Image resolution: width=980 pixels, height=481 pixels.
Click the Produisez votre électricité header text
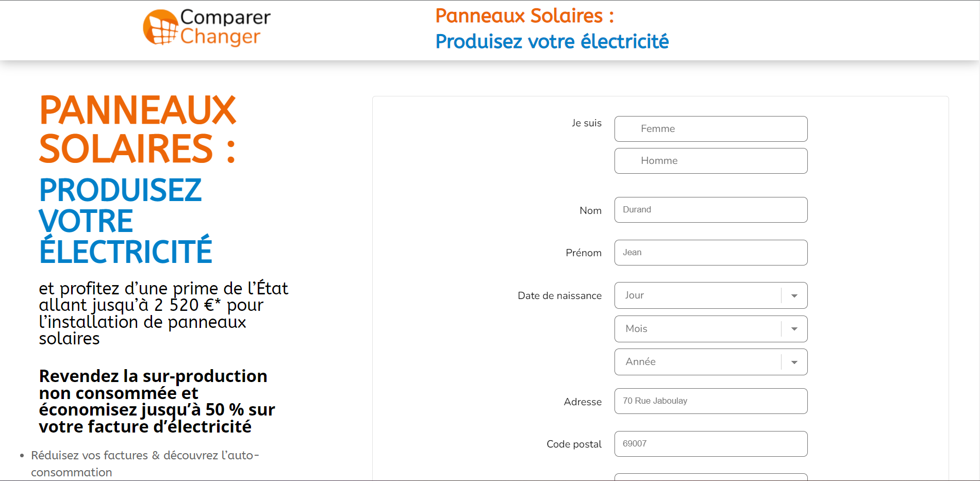pos(552,41)
